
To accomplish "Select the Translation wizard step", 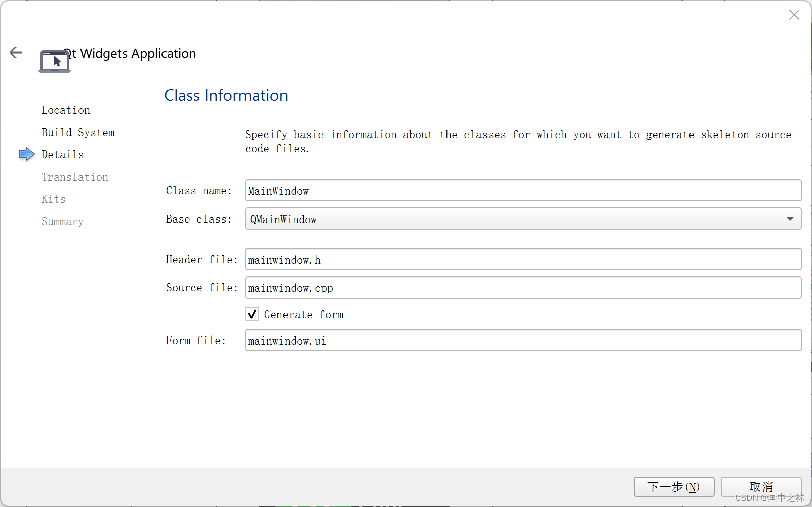I will pos(75,177).
